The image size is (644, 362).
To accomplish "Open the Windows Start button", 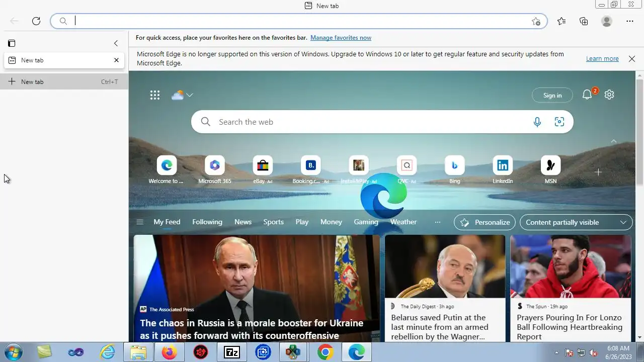I will 13,352.
